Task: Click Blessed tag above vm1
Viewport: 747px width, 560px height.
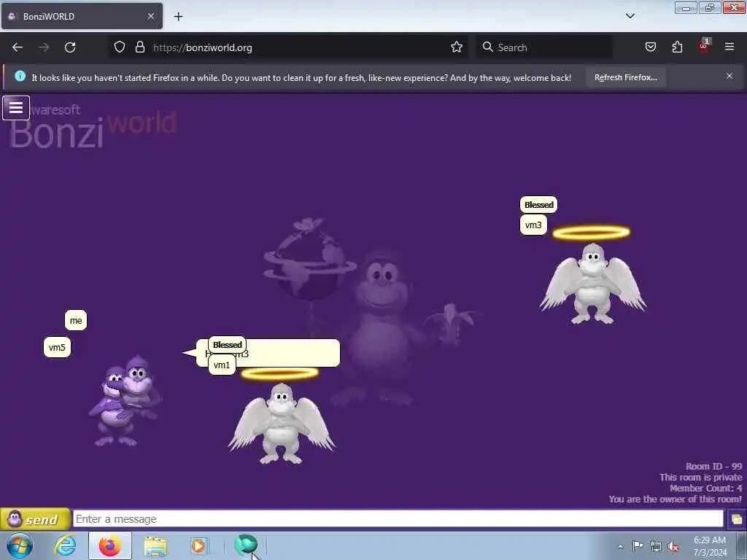Action: [228, 344]
